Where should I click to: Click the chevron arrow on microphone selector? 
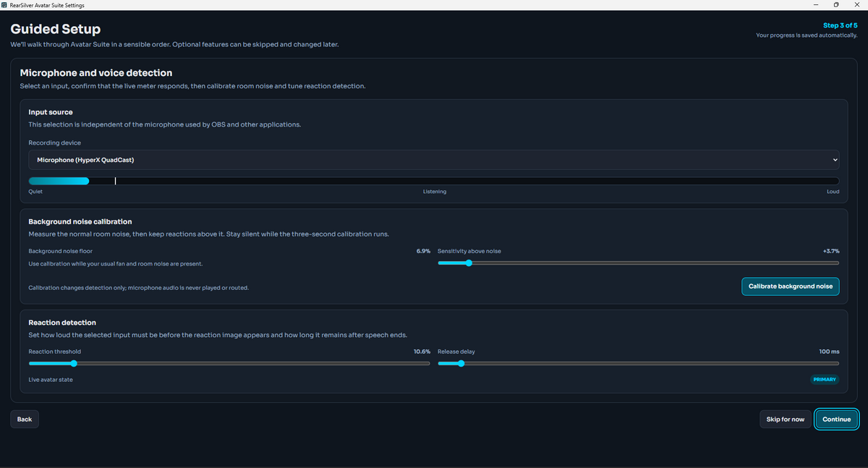point(835,159)
